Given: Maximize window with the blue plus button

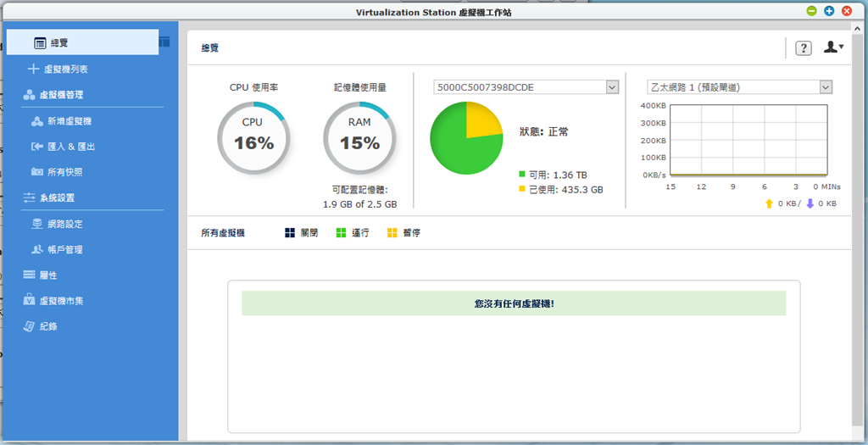Looking at the screenshot, I should tap(829, 11).
